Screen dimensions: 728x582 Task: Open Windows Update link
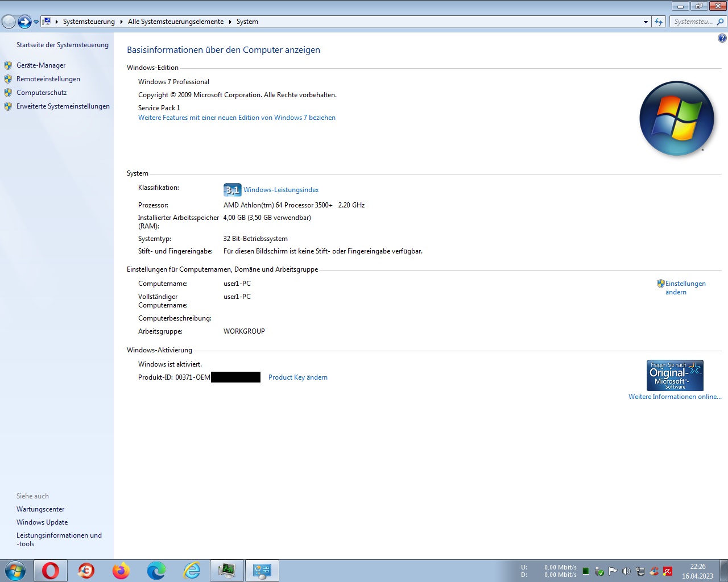[x=42, y=522]
